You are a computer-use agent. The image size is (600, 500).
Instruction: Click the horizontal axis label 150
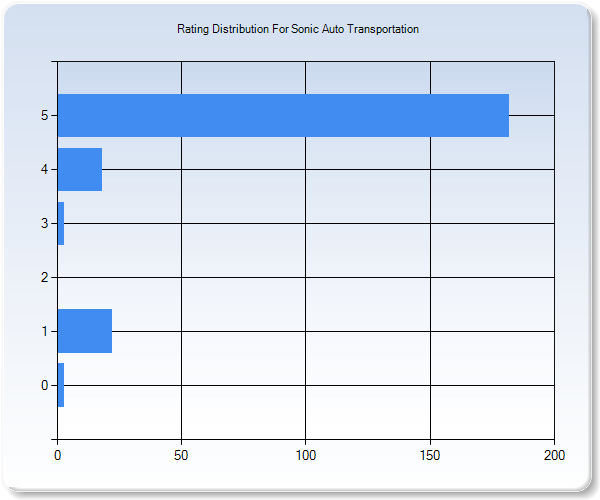coord(430,455)
